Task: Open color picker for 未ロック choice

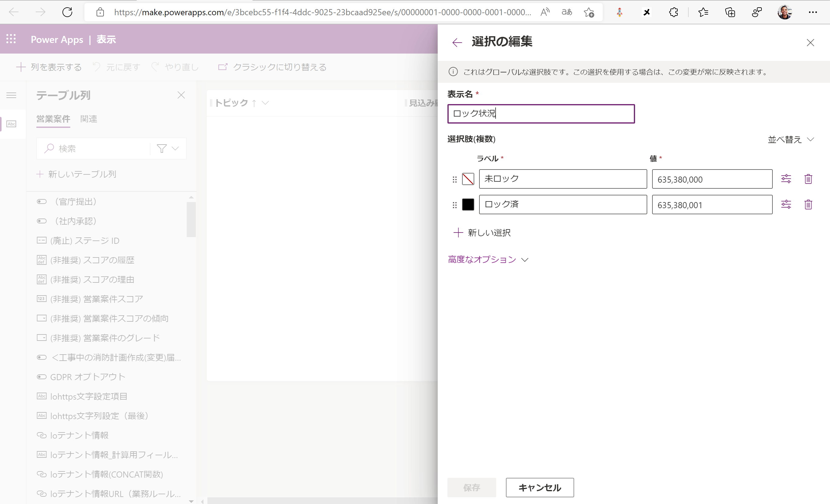Action: click(468, 179)
